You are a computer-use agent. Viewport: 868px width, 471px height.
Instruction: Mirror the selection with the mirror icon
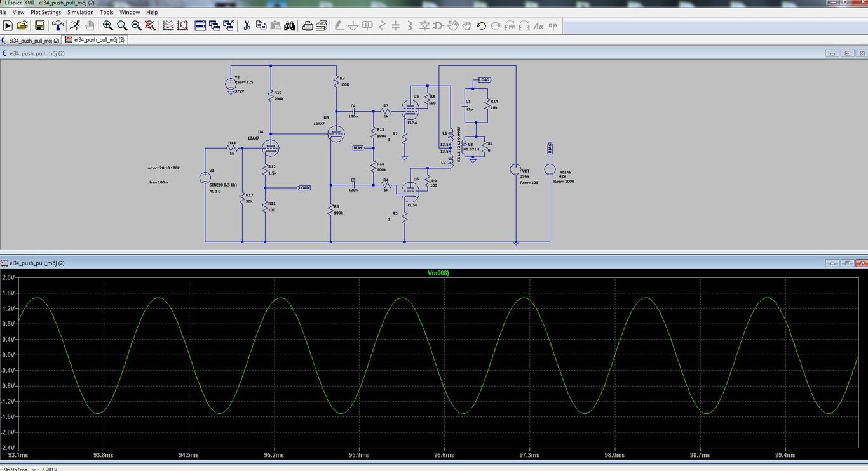tap(524, 26)
